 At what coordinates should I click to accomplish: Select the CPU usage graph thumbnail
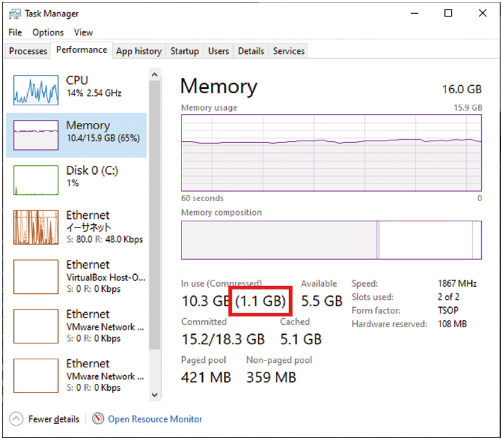click(x=36, y=90)
